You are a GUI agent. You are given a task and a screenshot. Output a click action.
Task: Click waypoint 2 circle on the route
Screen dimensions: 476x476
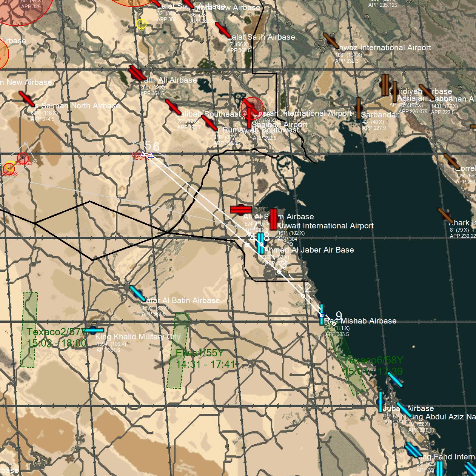tap(303, 296)
